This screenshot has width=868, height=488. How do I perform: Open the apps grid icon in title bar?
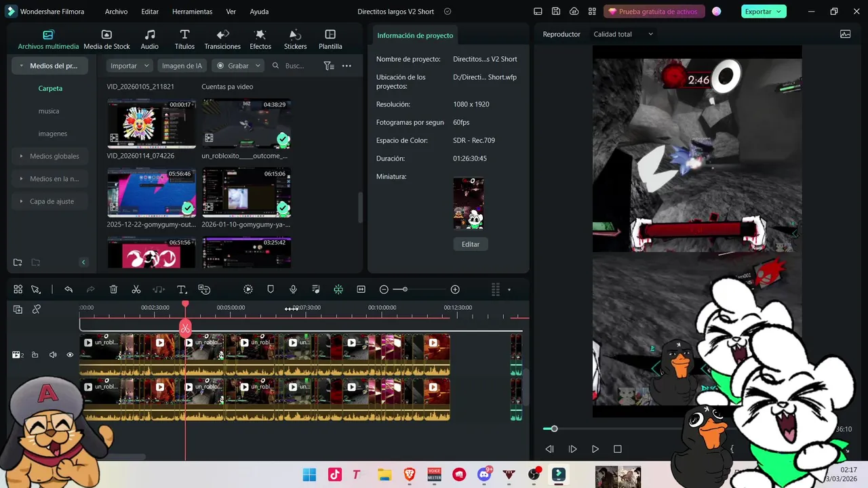[x=593, y=12]
